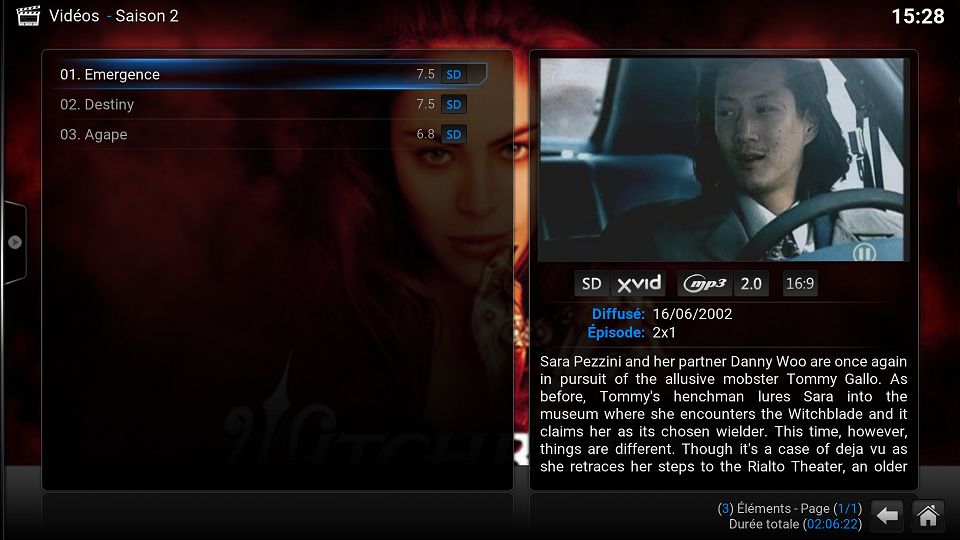Click the 6.8 rating of Agape
Screen dimensions: 960x540
click(x=426, y=134)
